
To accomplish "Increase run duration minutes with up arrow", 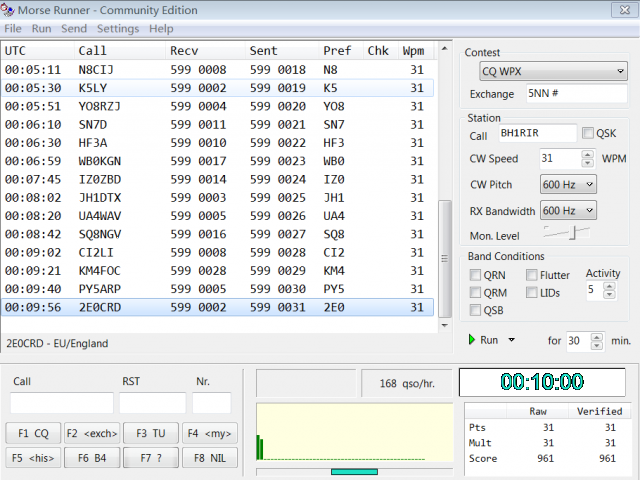I will click(597, 337).
